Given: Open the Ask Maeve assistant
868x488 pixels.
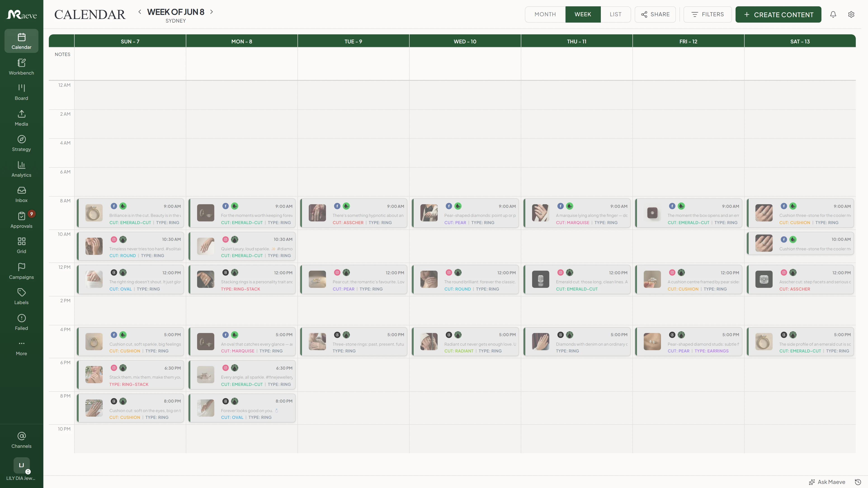Looking at the screenshot, I should pos(827,482).
